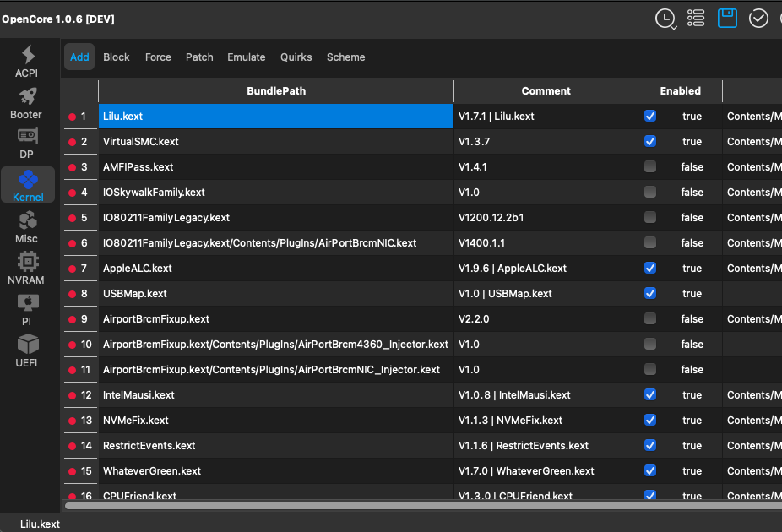Viewport: 782px width, 532px height.
Task: Click the horizontal scrollbar under the table
Action: (423, 506)
